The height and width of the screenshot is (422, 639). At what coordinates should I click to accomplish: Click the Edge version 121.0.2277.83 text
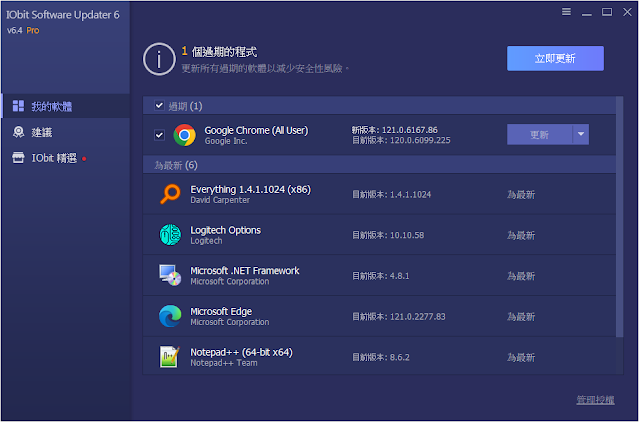point(399,316)
